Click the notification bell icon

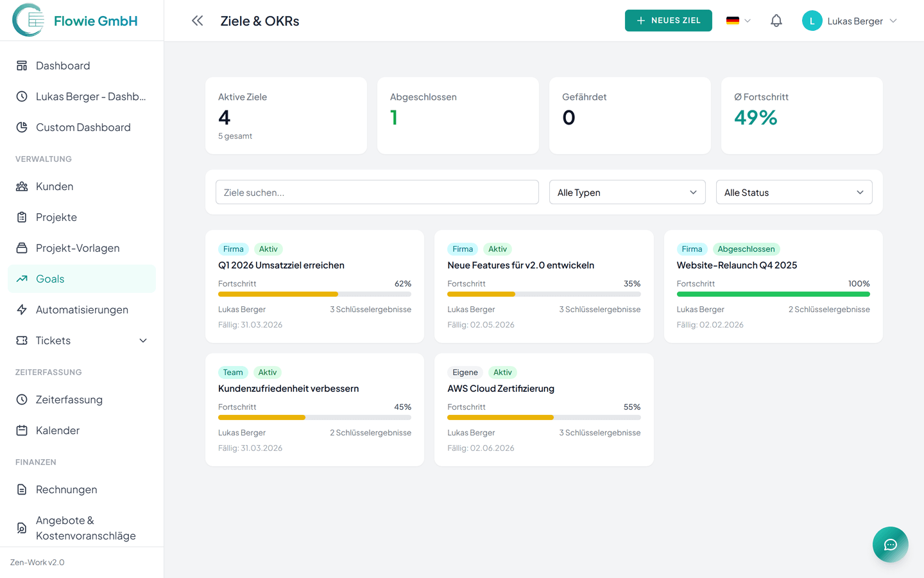click(x=776, y=21)
